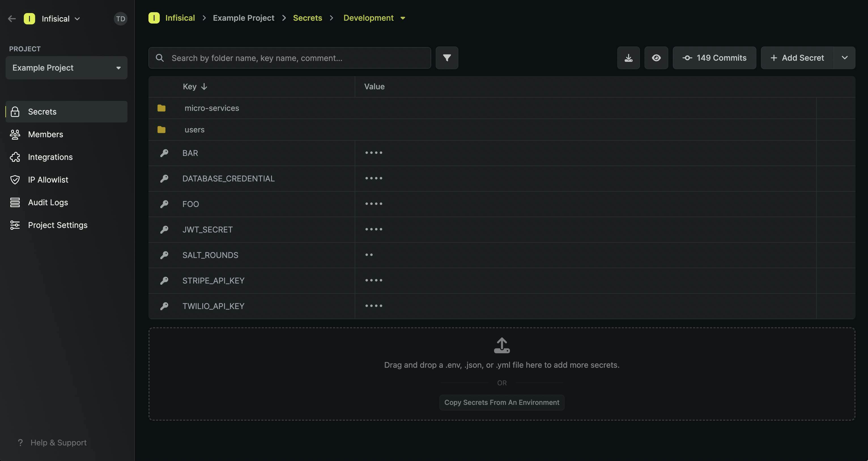Click Copy Secrets From An Environment
Screen dimensions: 868x461
point(501,403)
